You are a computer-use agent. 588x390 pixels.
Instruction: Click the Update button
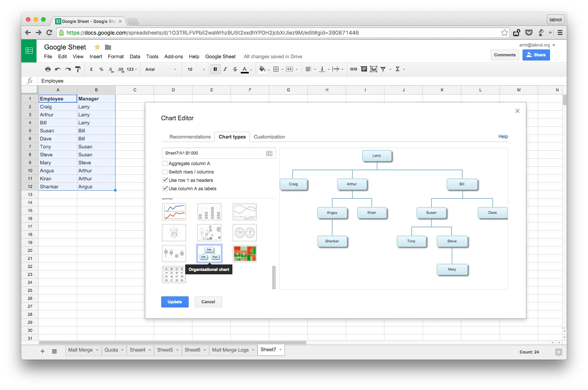click(x=175, y=302)
